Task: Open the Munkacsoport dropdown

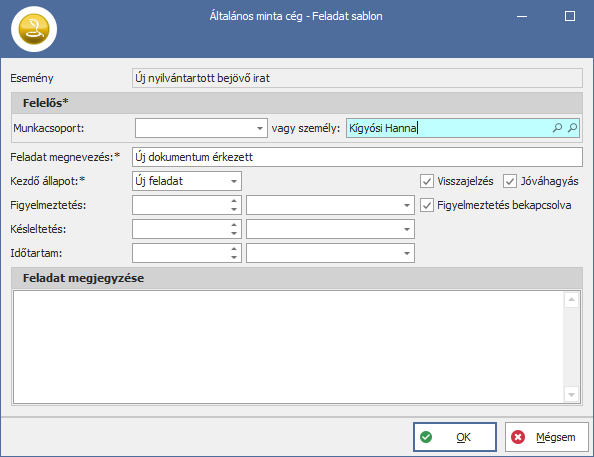Action: [259, 128]
